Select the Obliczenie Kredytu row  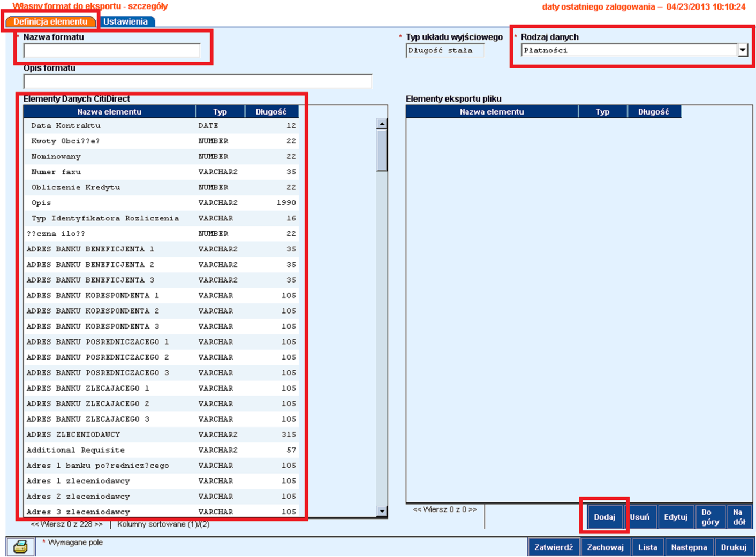tap(161, 187)
